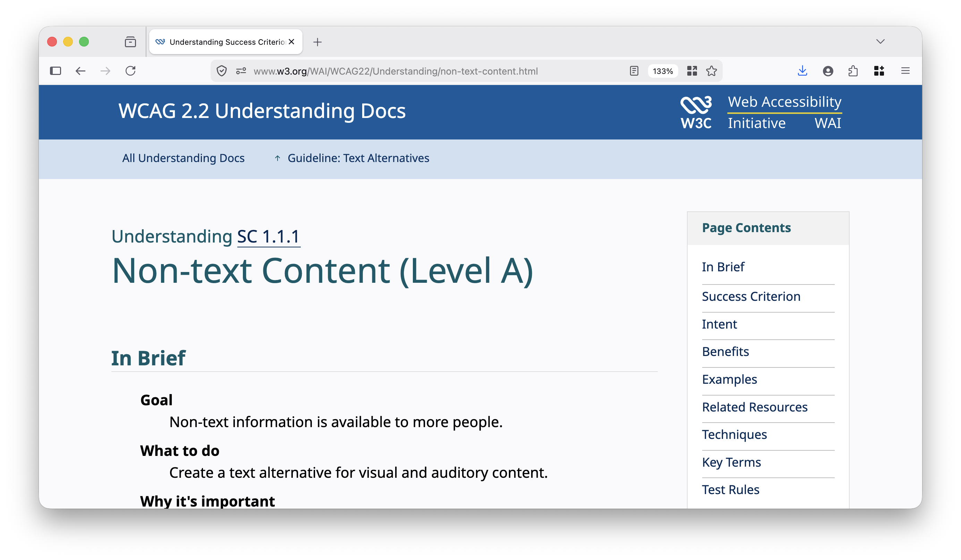
Task: Toggle Reader View icon
Action: click(634, 71)
